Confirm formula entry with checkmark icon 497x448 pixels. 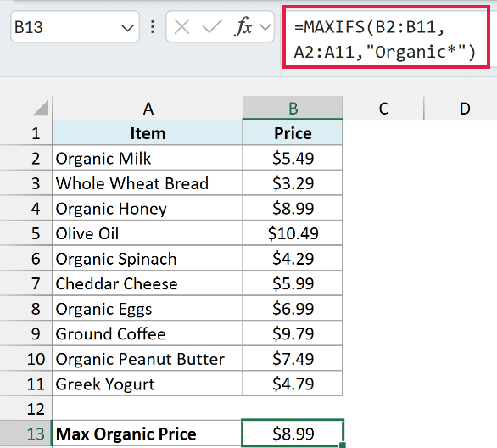pos(212,27)
